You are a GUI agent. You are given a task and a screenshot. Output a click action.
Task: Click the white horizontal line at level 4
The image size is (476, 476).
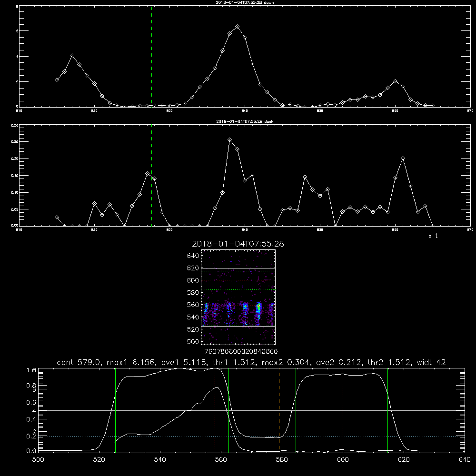[x=251, y=410]
